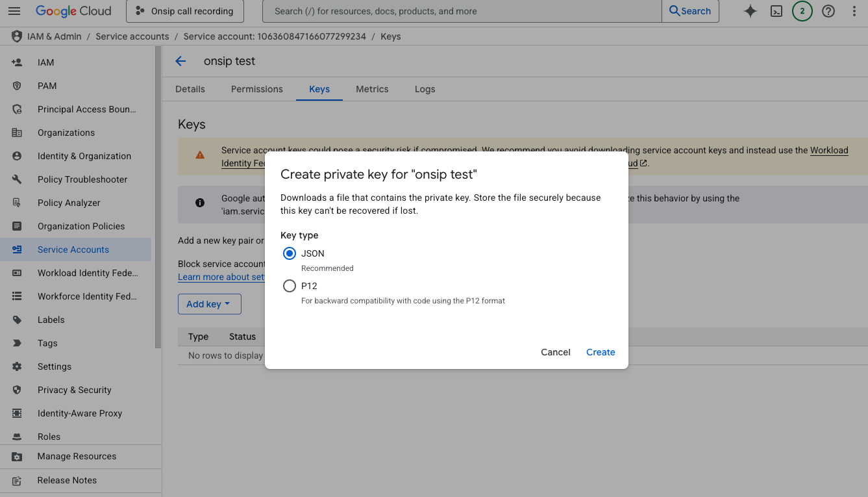The width and height of the screenshot is (868, 497).
Task: Click the info circle icon in banner
Action: pyautogui.click(x=200, y=203)
